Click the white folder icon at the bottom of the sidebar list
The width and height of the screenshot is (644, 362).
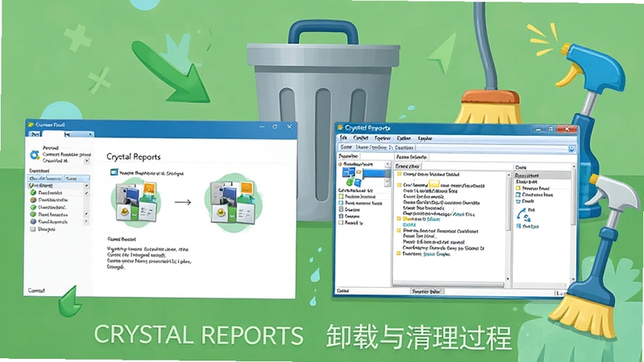33,229
